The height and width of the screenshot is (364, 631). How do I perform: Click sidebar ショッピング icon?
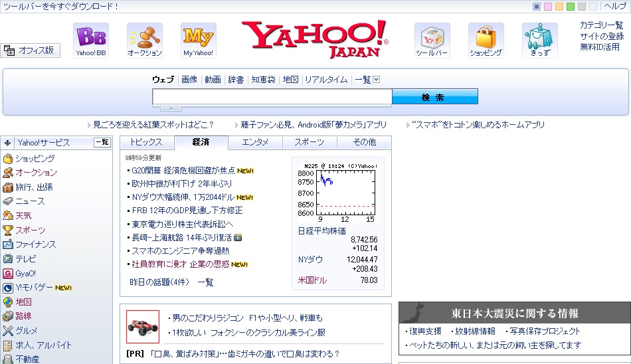[8, 159]
